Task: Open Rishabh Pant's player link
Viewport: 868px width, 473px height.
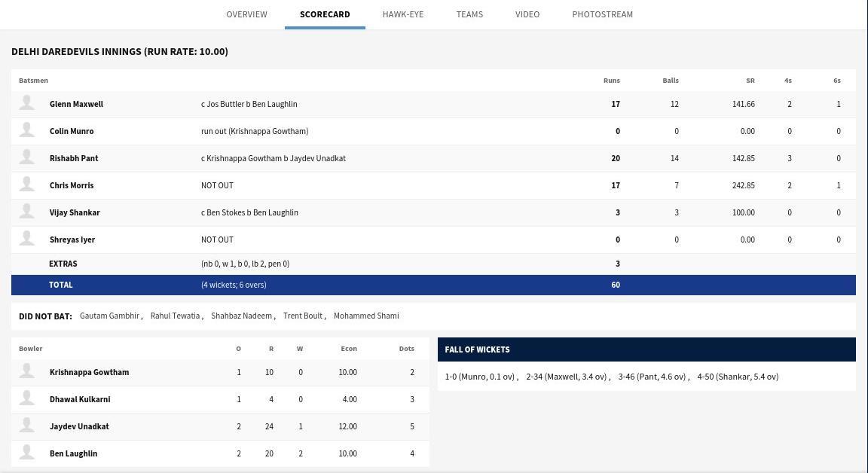Action: [x=74, y=158]
